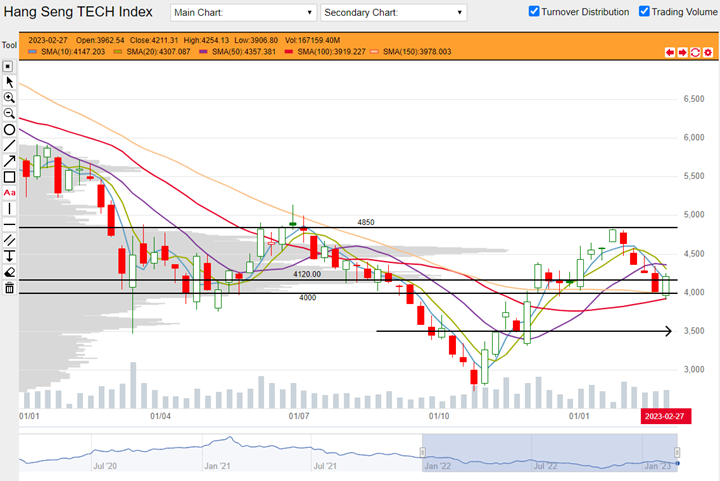Grab the right range slider handle
The height and width of the screenshot is (481, 720).
pyautogui.click(x=676, y=453)
